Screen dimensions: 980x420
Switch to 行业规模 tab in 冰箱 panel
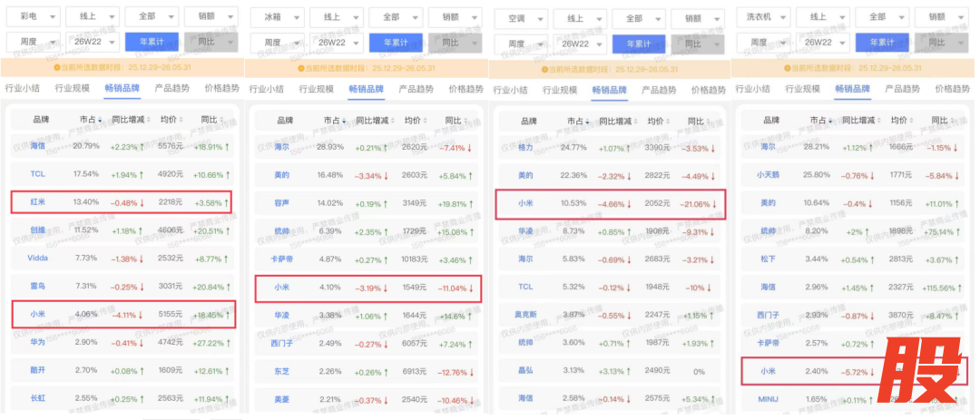click(x=317, y=90)
